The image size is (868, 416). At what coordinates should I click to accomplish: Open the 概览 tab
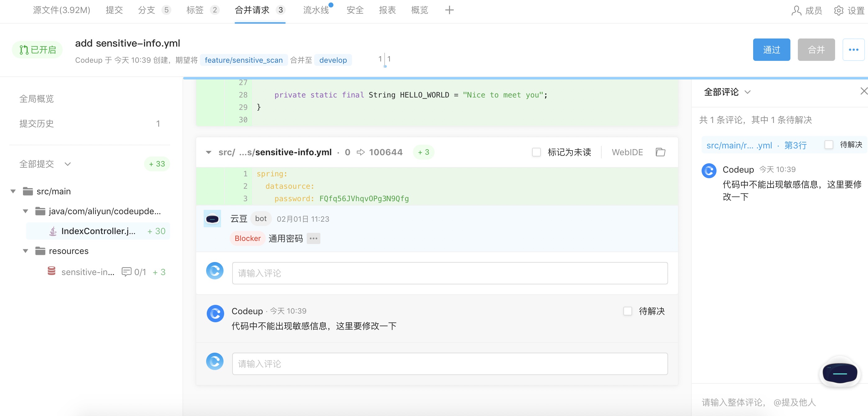(419, 10)
